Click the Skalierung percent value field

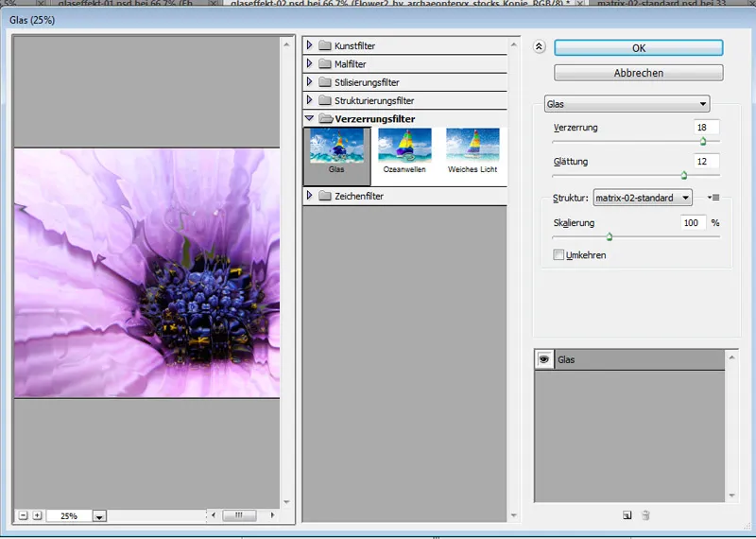(694, 222)
